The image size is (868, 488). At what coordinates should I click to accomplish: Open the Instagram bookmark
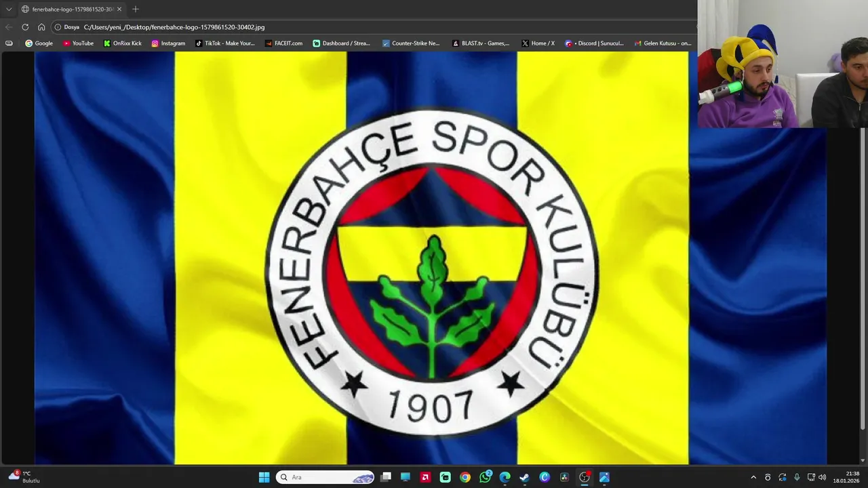pyautogui.click(x=168, y=43)
